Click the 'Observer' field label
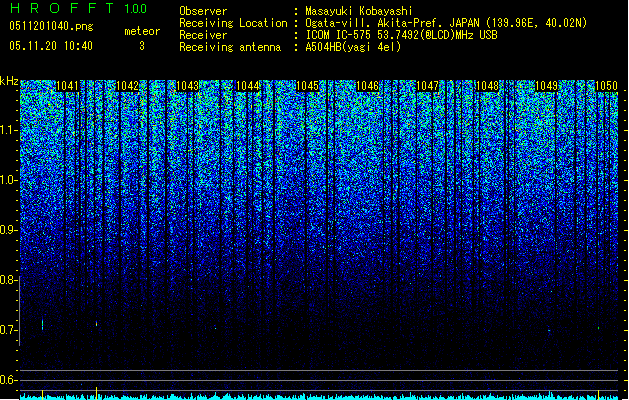Image resolution: width=629 pixels, height=400 pixels. pyautogui.click(x=203, y=11)
